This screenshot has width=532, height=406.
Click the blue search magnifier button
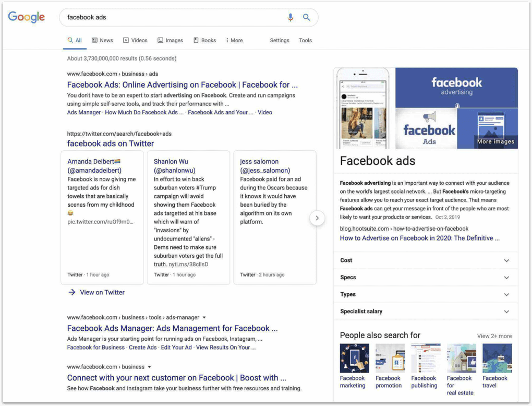306,17
